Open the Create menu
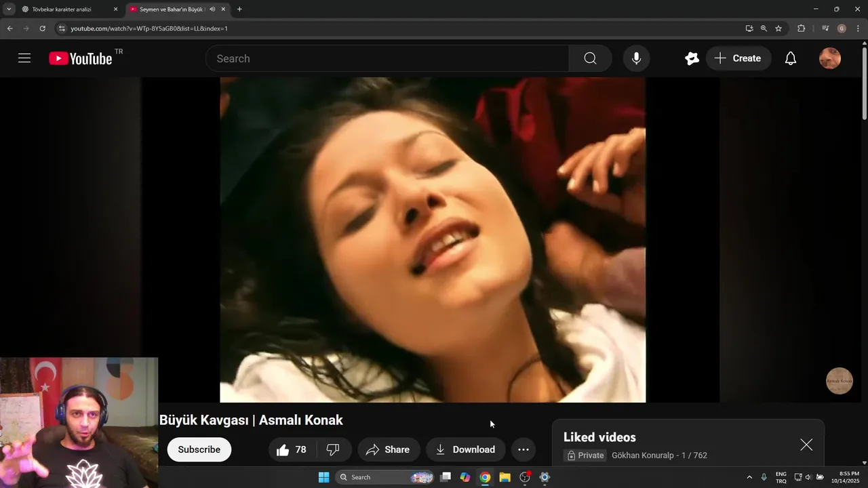 tap(738, 58)
